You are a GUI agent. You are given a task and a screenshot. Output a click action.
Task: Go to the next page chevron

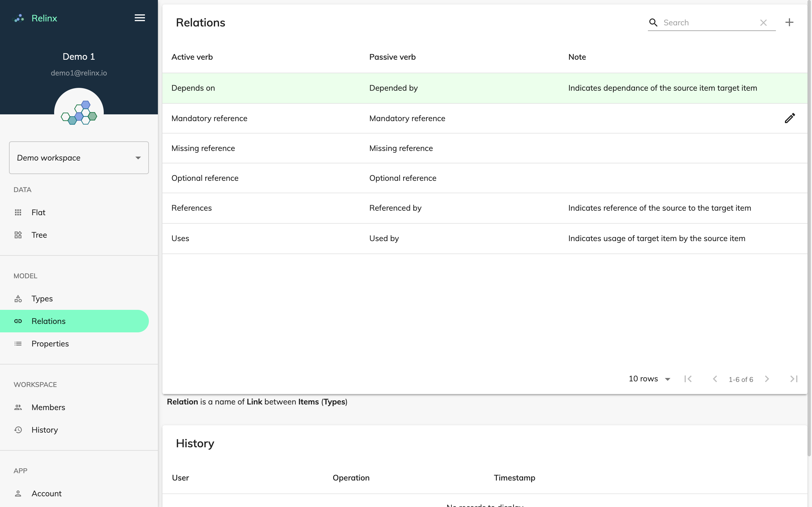pyautogui.click(x=767, y=379)
